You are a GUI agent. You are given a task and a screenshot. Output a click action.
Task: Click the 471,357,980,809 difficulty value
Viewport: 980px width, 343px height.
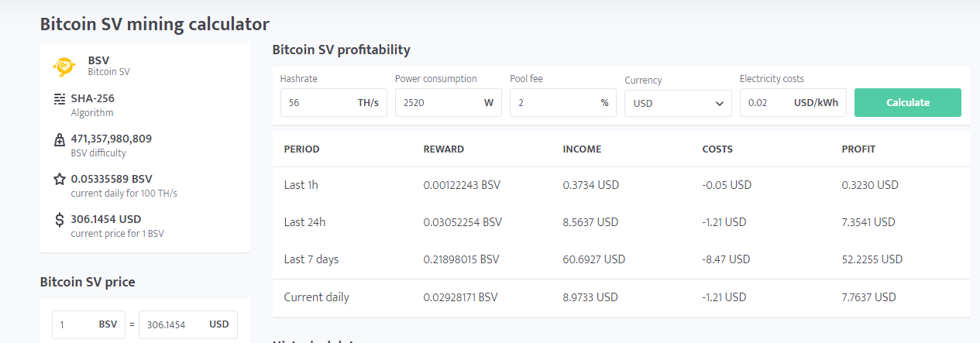(112, 139)
